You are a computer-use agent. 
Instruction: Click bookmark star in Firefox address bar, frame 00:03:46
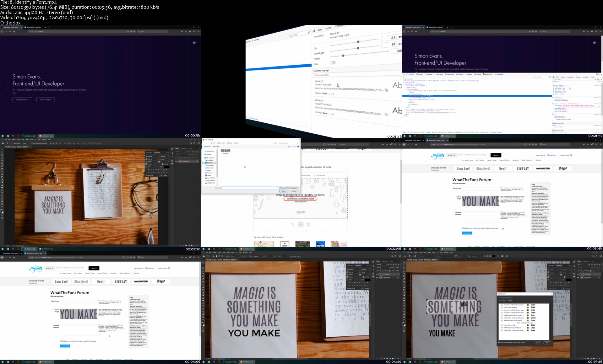(536, 144)
